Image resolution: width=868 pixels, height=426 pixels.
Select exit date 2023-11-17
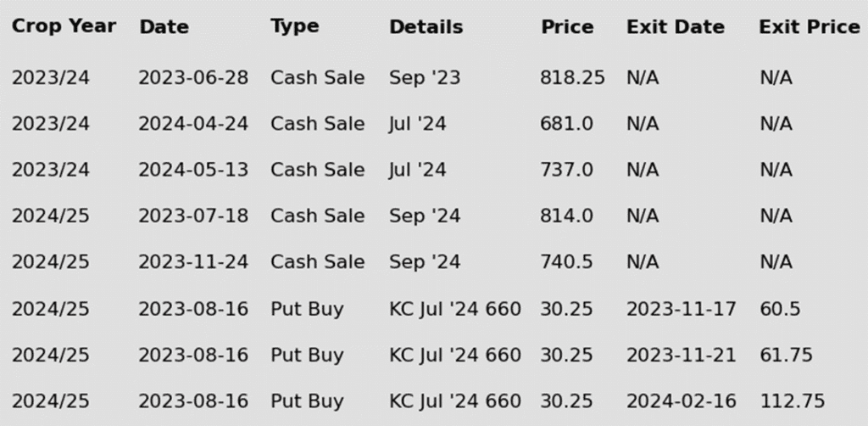[681, 309]
